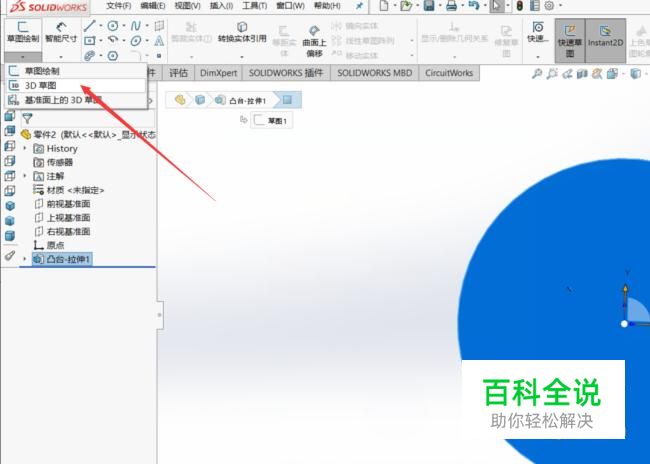Click Zoom to fit icon
Screen dimensions: 650x464
(x=537, y=74)
